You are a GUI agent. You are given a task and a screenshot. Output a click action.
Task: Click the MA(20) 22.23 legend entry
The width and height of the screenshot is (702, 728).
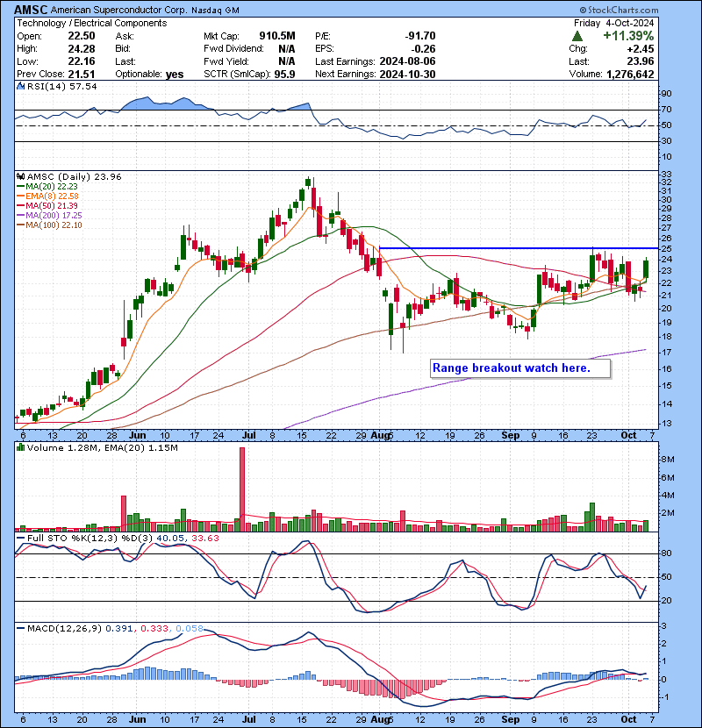pyautogui.click(x=47, y=186)
